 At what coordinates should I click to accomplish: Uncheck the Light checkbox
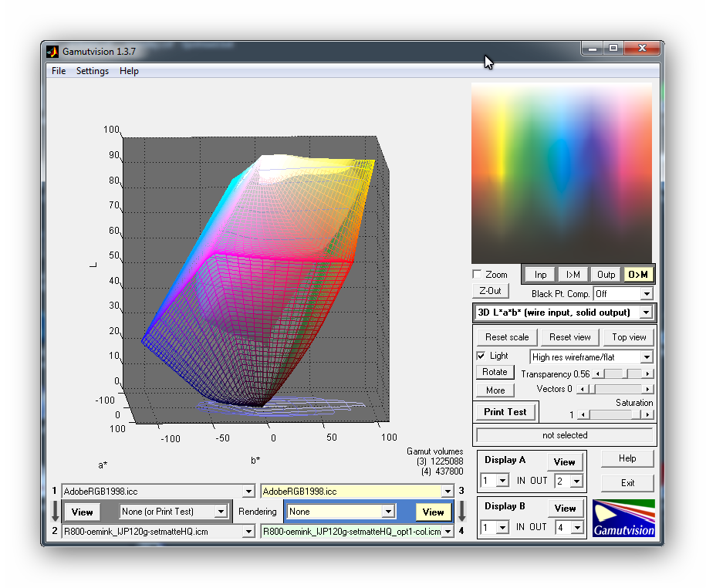tap(481, 357)
